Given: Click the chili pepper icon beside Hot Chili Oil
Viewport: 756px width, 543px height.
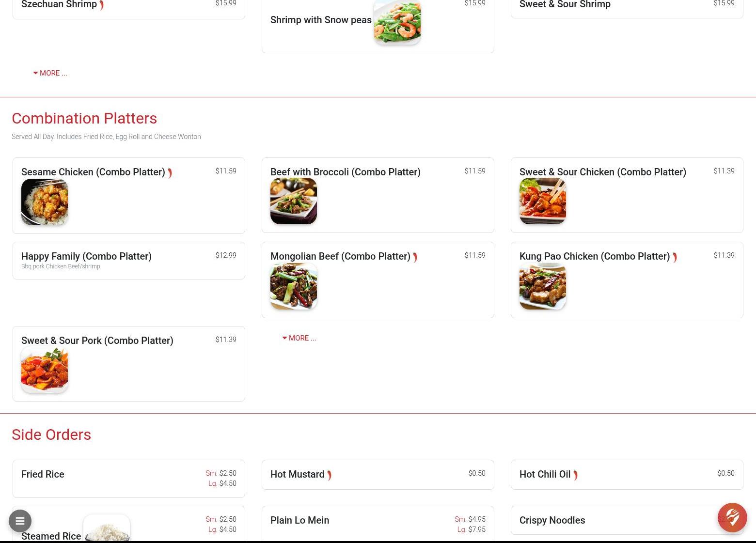Looking at the screenshot, I should click(x=575, y=475).
